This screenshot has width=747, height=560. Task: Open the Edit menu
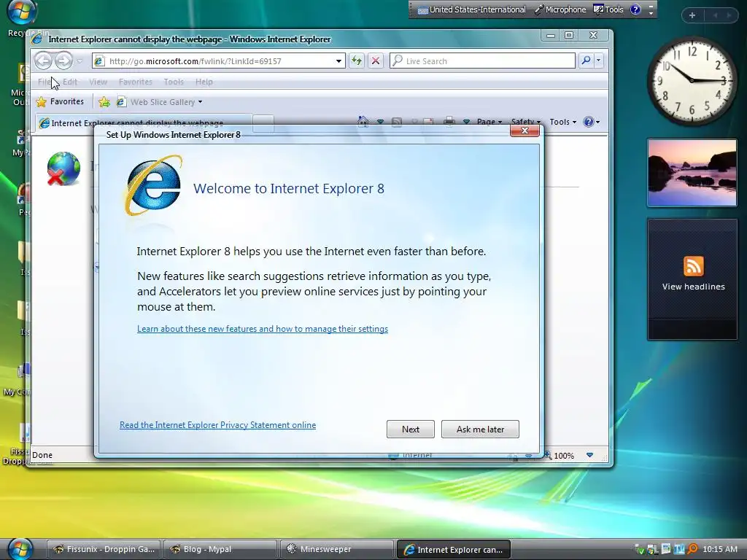click(x=70, y=82)
